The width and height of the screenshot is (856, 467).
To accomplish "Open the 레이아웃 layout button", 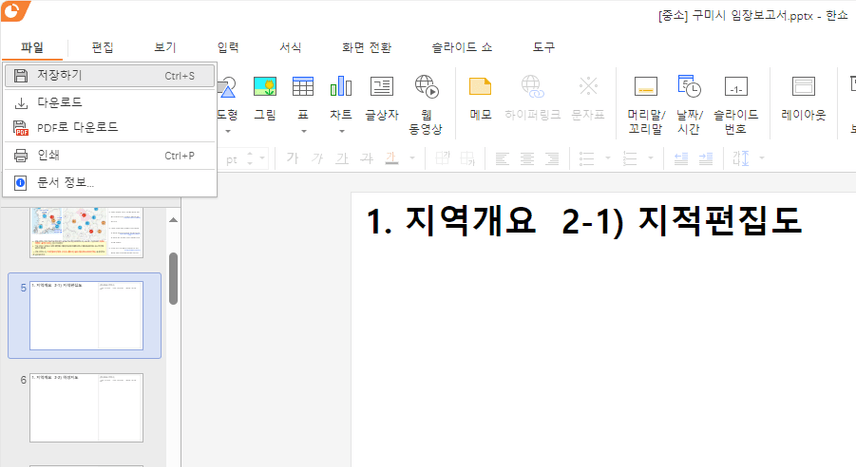I will point(803,98).
